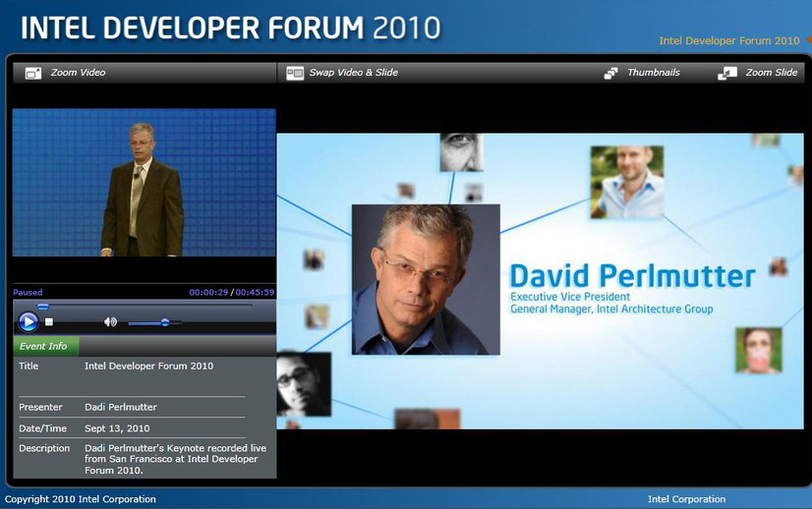Click the David Perlmutter slide portrait
The height and width of the screenshot is (509, 812).
(x=426, y=280)
